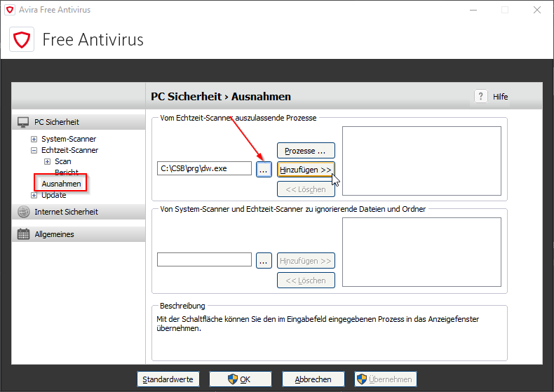This screenshot has width=554, height=392.
Task: Click the PC Sicherheit monitor icon
Action: (23, 122)
